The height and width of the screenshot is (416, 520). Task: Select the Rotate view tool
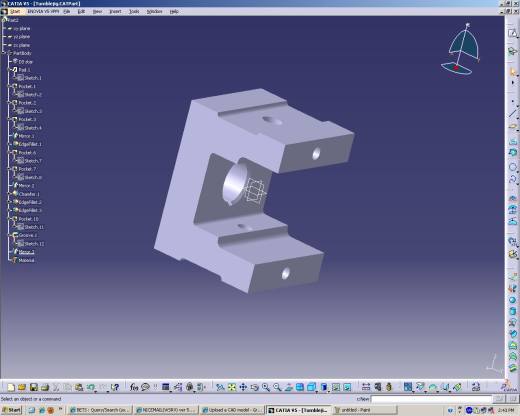coord(255,387)
